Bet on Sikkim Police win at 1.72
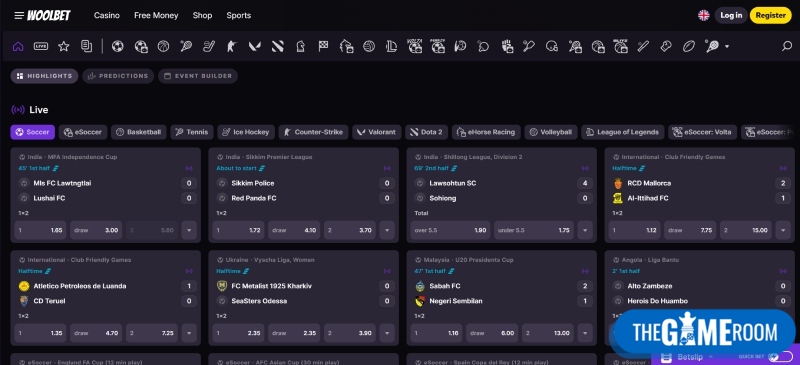The height and width of the screenshot is (365, 800). point(239,230)
